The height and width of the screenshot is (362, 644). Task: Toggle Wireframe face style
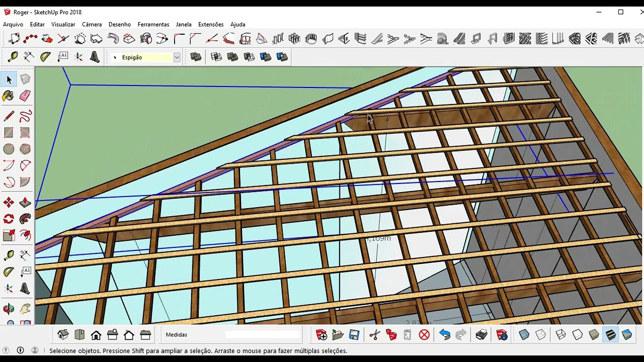pyautogui.click(x=560, y=335)
